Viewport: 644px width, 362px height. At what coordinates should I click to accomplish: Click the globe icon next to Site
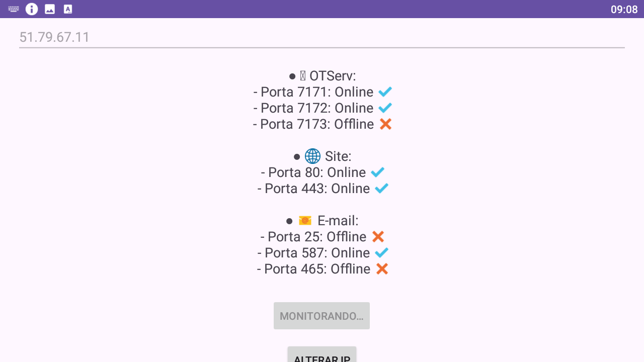(x=312, y=156)
